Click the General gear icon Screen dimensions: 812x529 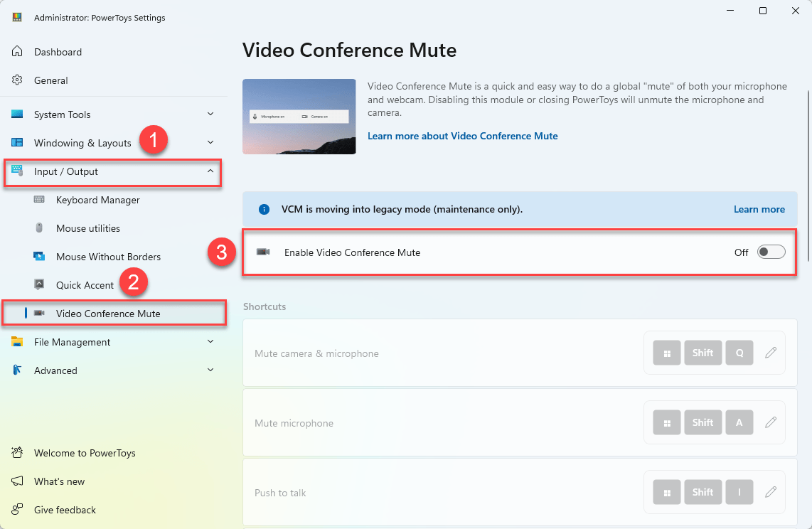tap(17, 80)
